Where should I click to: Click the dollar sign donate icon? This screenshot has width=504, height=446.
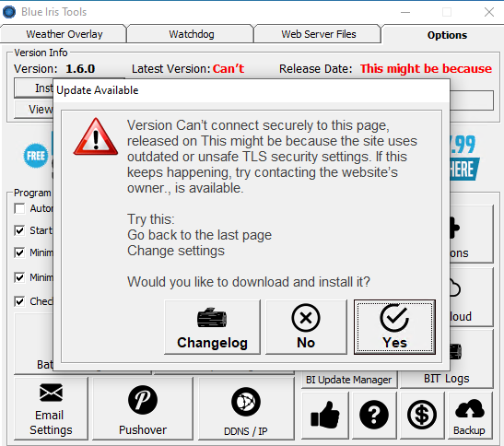422,416
